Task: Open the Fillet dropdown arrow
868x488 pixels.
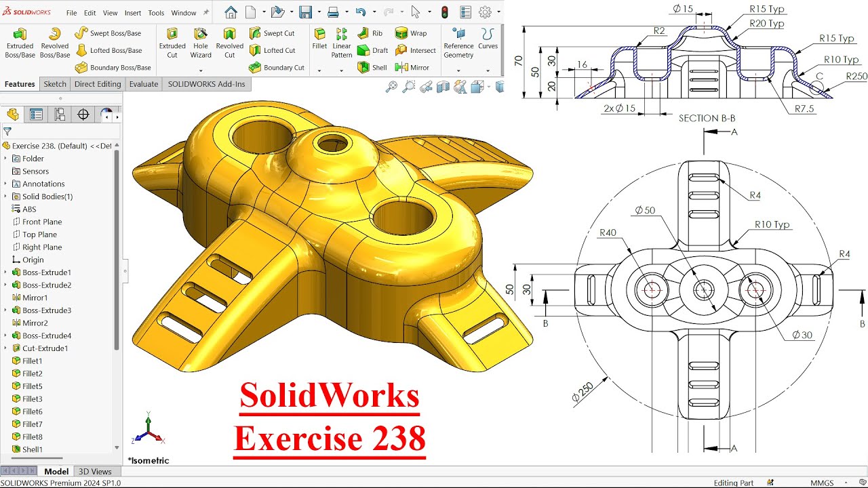Action: click(319, 70)
